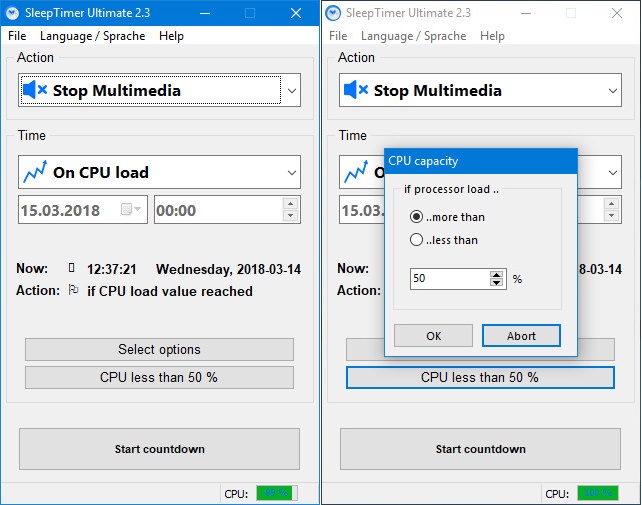The image size is (642, 505).
Task: Click the partially hidden date field in right window
Action: click(x=362, y=210)
